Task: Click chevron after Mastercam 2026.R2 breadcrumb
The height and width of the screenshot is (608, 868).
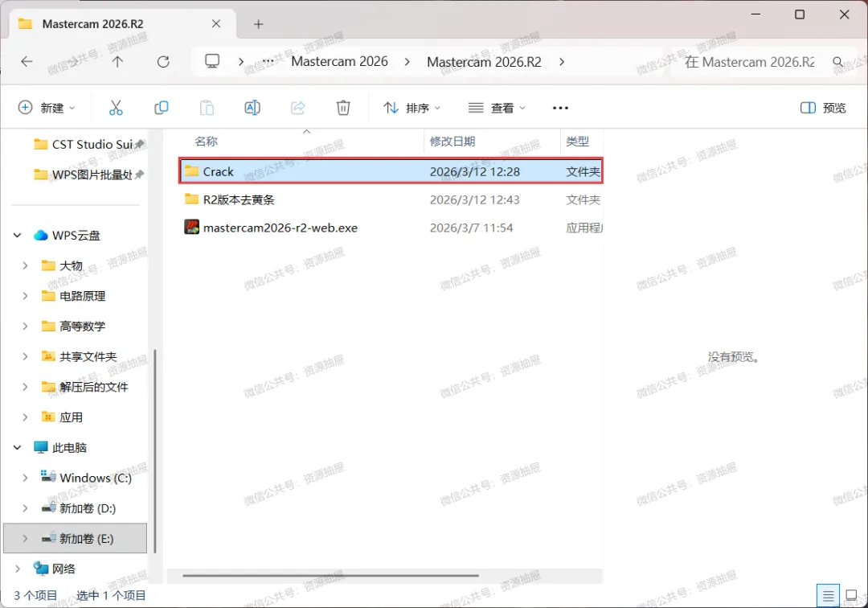Action: point(562,61)
